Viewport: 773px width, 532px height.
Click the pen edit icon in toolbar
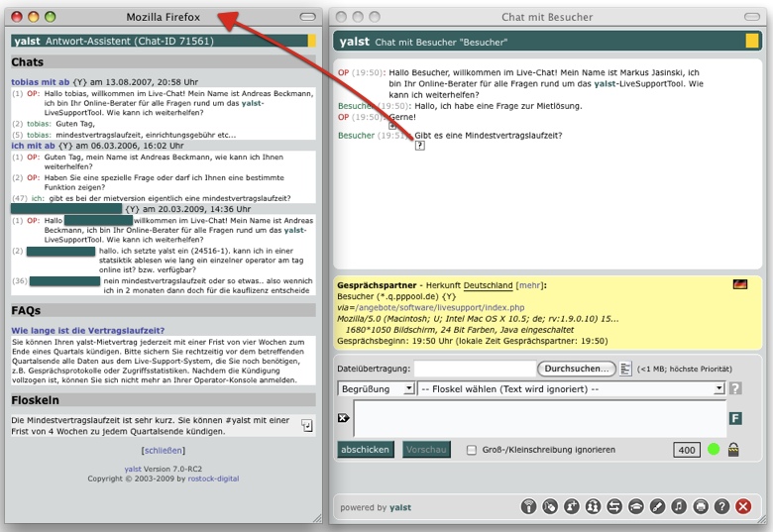click(x=658, y=506)
